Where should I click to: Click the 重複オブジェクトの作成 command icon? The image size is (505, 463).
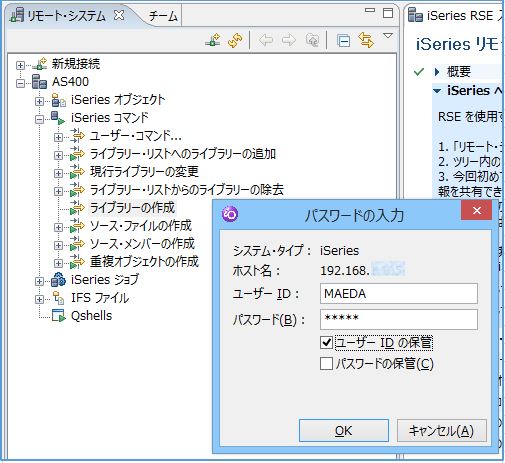77,262
